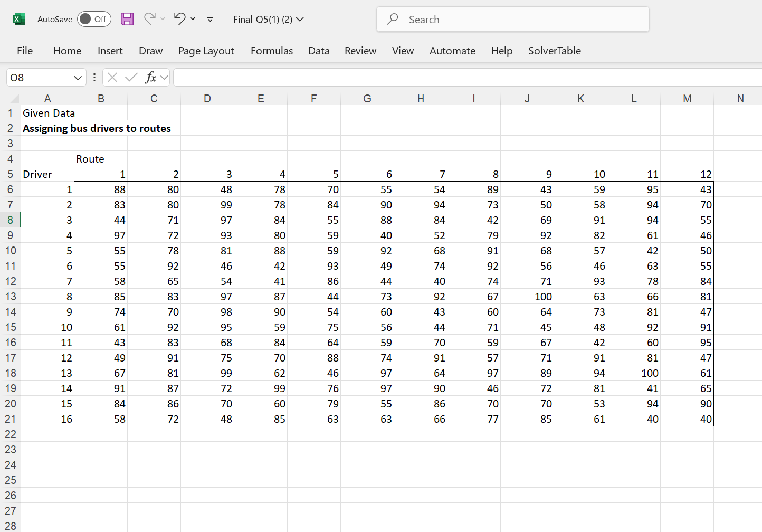
Task: Click cell E19 with value 99
Action: pos(261,388)
